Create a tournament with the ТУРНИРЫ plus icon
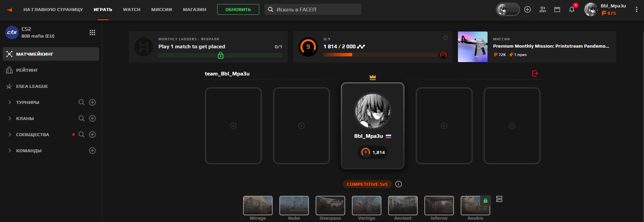Image resolution: width=644 pixels, height=222 pixels. 92,102
